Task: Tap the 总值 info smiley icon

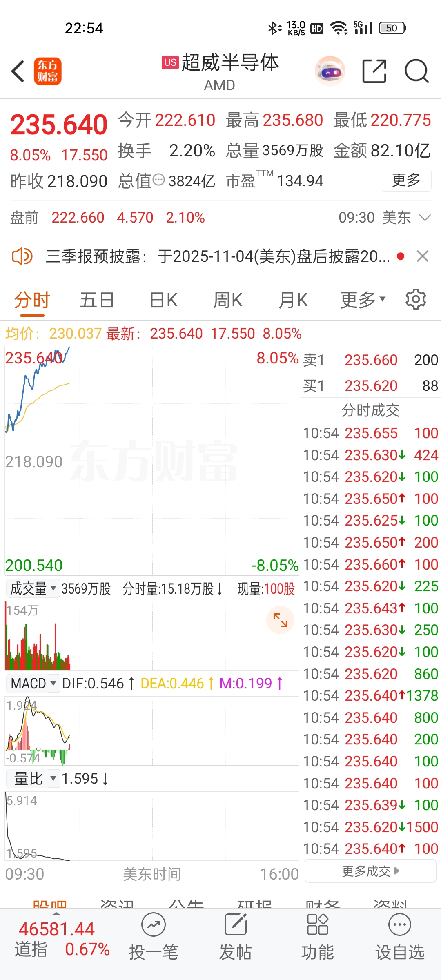Action: (158, 180)
